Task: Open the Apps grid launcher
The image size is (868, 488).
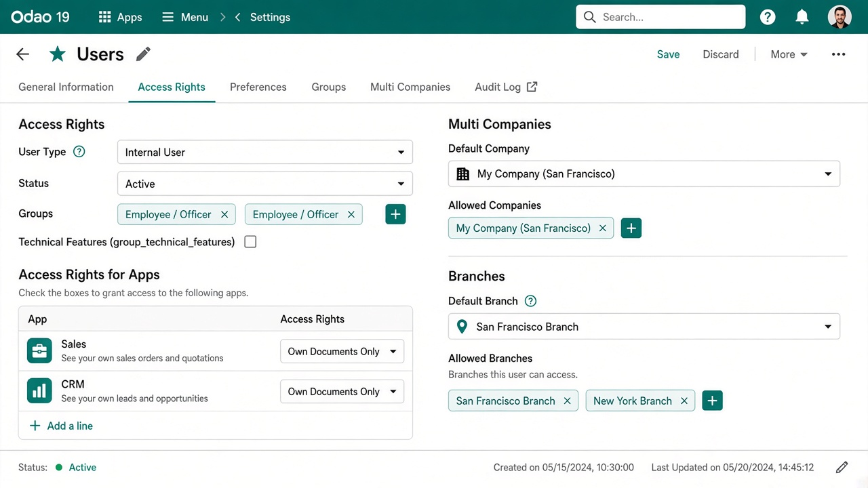Action: click(x=120, y=17)
